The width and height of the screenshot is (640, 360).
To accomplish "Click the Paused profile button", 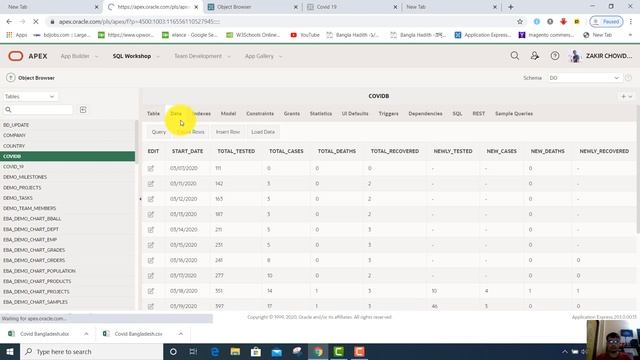I will [607, 22].
